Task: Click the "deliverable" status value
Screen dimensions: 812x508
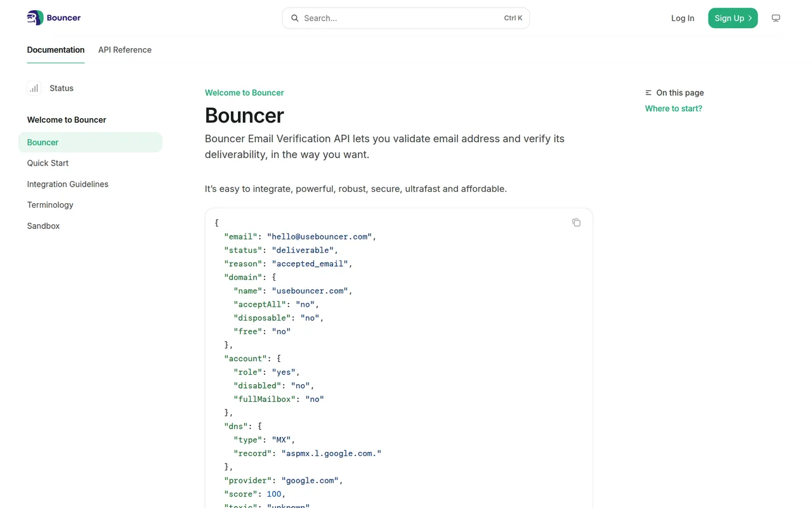Action: coord(303,250)
